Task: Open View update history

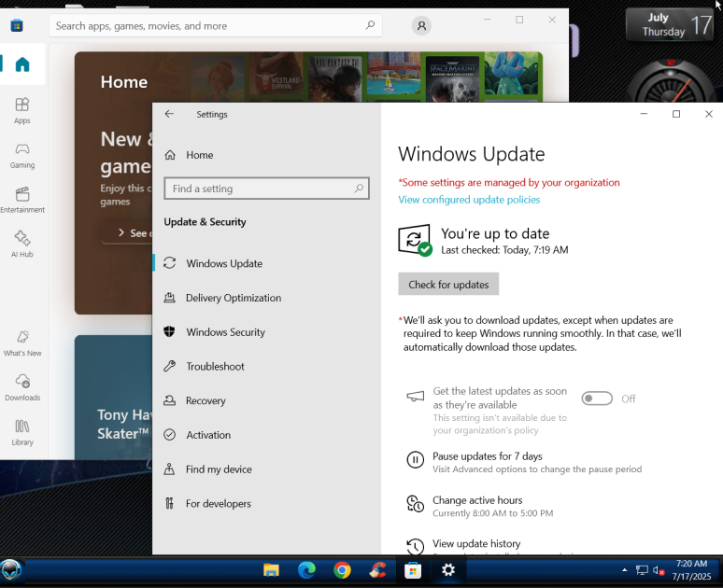Action: [x=476, y=544]
